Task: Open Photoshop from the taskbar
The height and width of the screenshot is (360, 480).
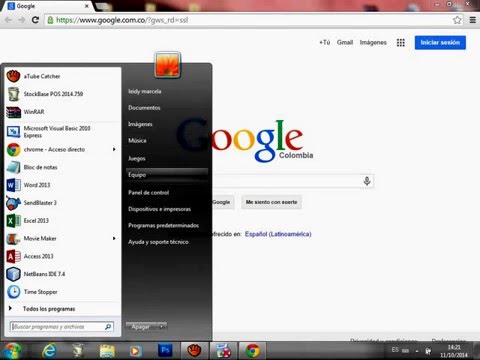Action: click(165, 350)
